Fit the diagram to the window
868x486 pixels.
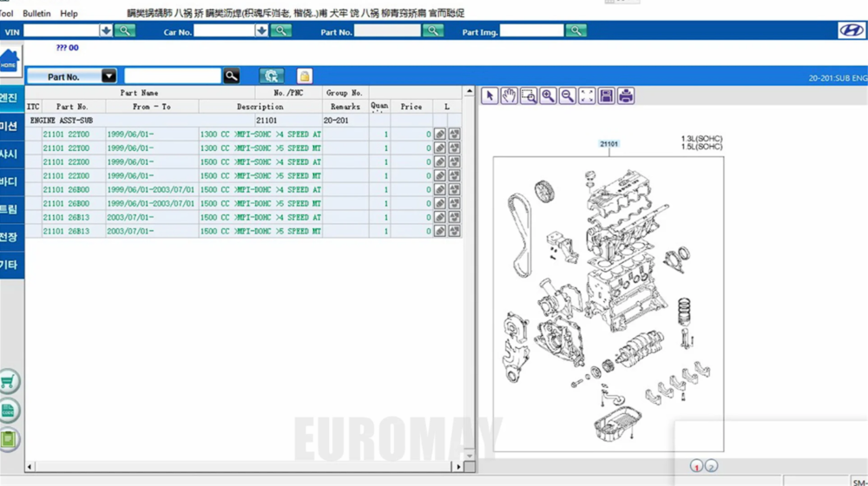click(x=587, y=95)
